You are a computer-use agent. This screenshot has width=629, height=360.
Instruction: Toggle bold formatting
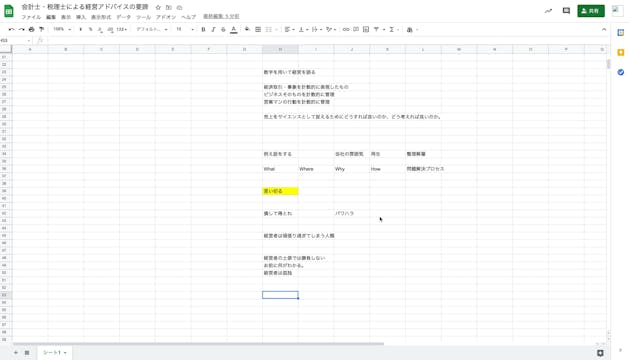(x=203, y=29)
